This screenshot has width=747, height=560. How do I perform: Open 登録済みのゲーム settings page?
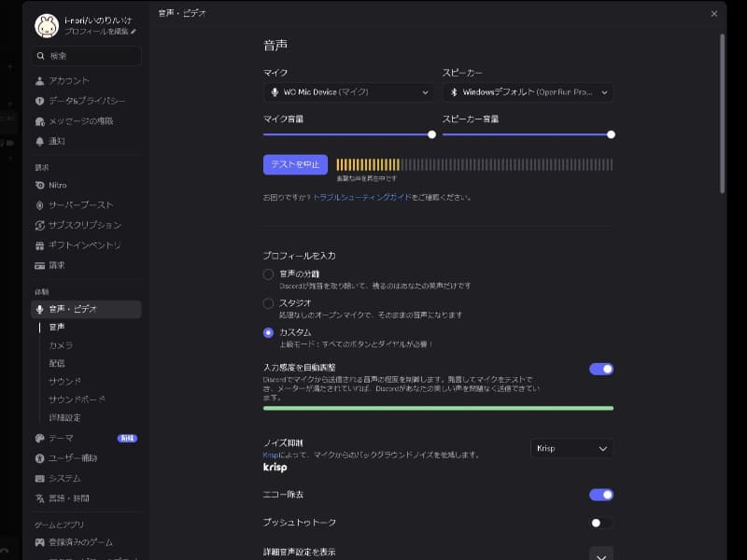pyautogui.click(x=86, y=542)
